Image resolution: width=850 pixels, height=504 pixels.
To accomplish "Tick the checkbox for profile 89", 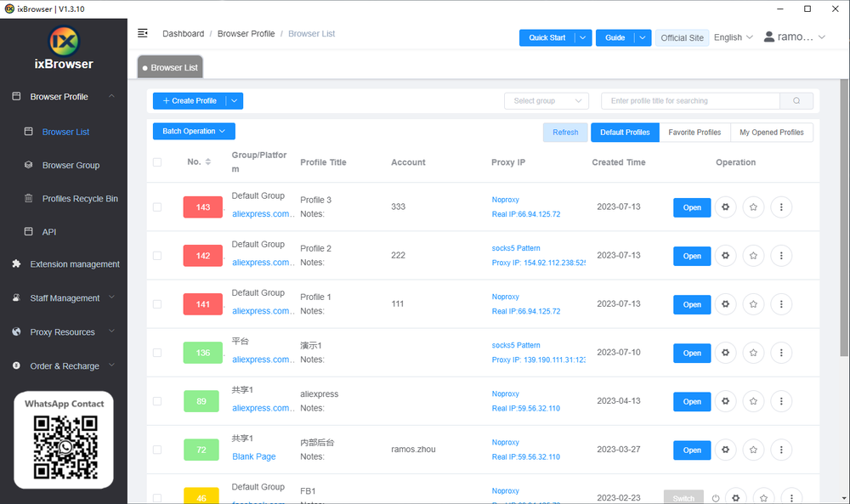I will tap(157, 401).
